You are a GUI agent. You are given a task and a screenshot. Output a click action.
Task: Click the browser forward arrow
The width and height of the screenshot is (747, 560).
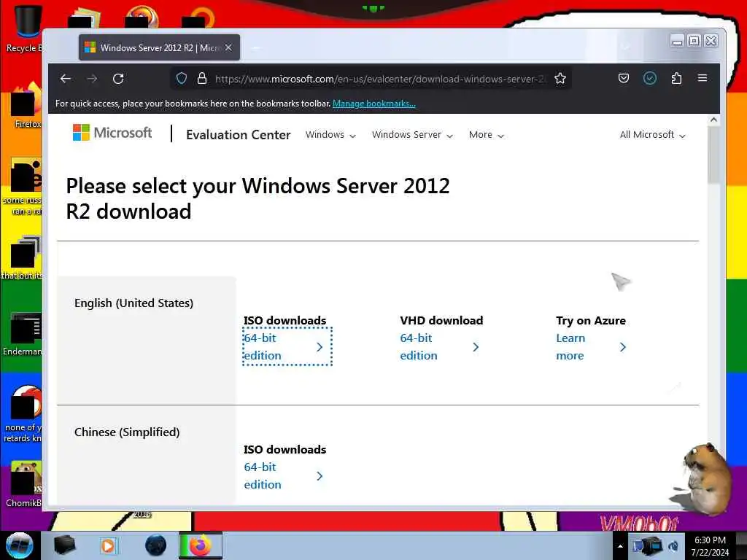pyautogui.click(x=92, y=79)
